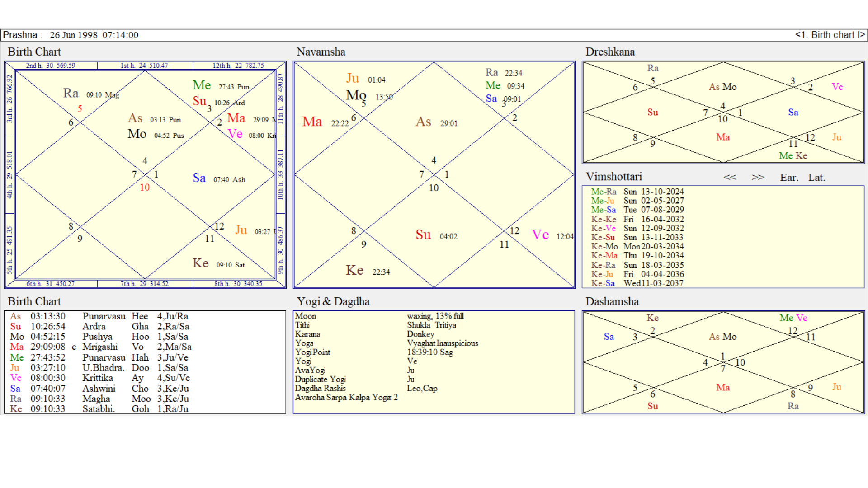Click the 'Ear.' earlier dasha button
Image resolution: width=868 pixels, height=488 pixels.
pyautogui.click(x=789, y=178)
